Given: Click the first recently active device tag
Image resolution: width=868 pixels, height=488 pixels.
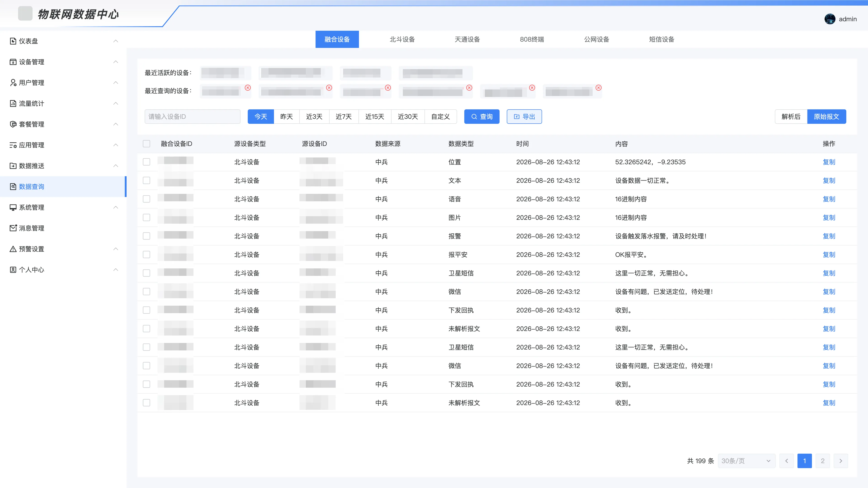Looking at the screenshot, I should (x=225, y=73).
